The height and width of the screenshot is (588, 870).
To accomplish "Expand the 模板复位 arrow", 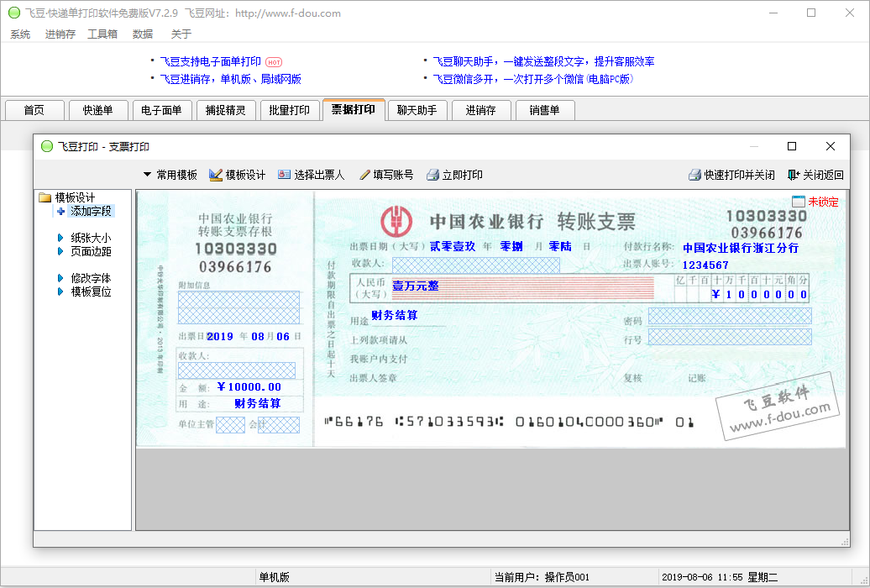I will 60,291.
